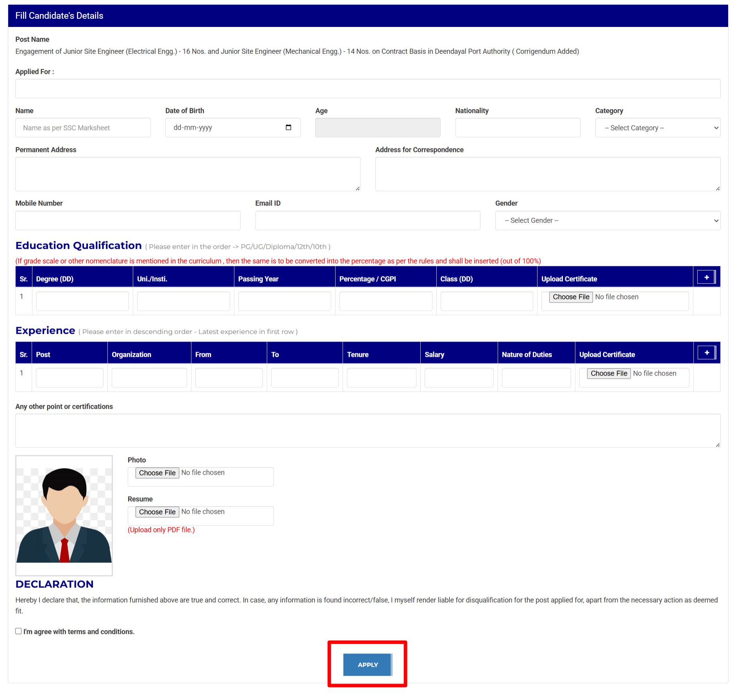This screenshot has width=734, height=700.
Task: Click the Any other point or certifications textarea
Action: [x=368, y=431]
